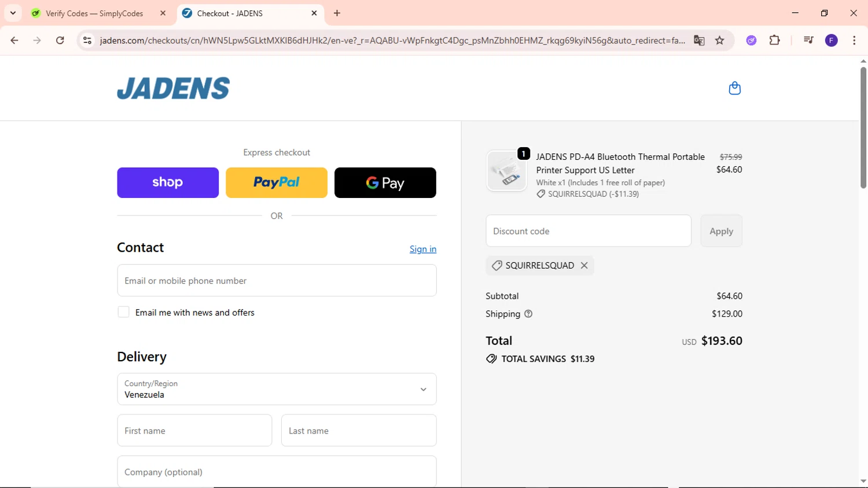The width and height of the screenshot is (868, 488).
Task: Open the purple browser extension icon
Action: (x=751, y=41)
